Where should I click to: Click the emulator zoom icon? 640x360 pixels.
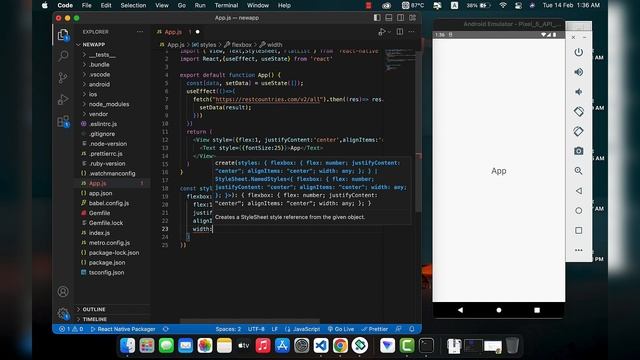[x=578, y=171]
